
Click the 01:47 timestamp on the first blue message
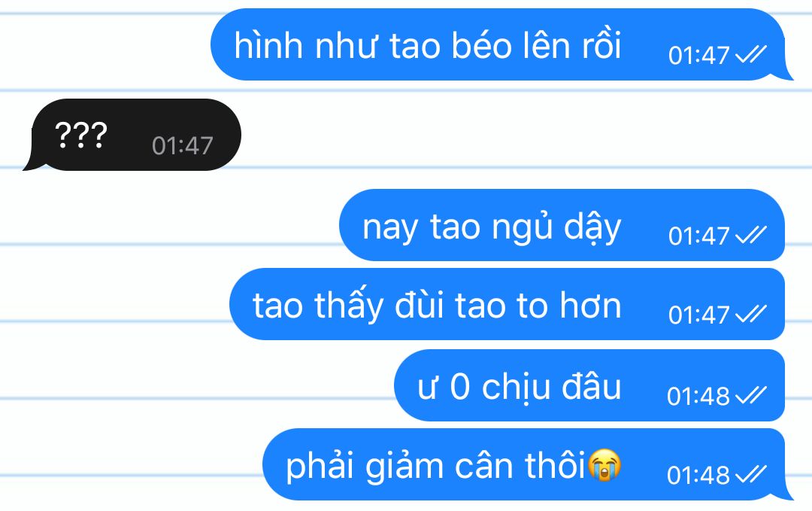pos(698,55)
